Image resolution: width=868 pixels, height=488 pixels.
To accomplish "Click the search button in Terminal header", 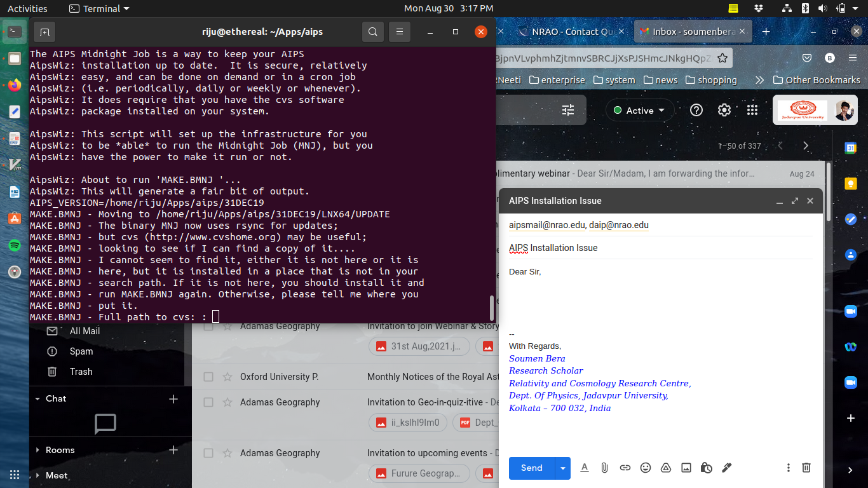I will click(x=373, y=32).
